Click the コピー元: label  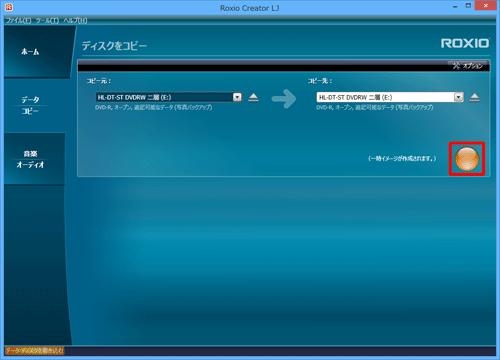99,81
